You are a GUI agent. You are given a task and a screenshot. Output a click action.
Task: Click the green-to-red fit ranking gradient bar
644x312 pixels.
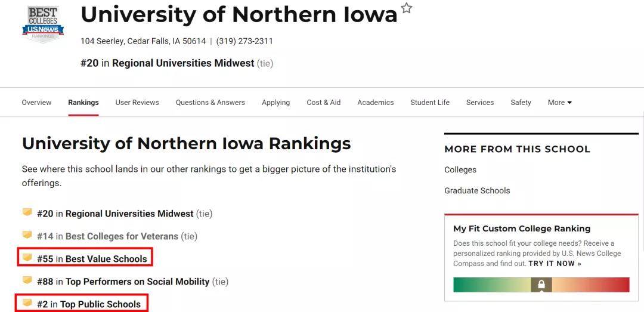pos(541,285)
